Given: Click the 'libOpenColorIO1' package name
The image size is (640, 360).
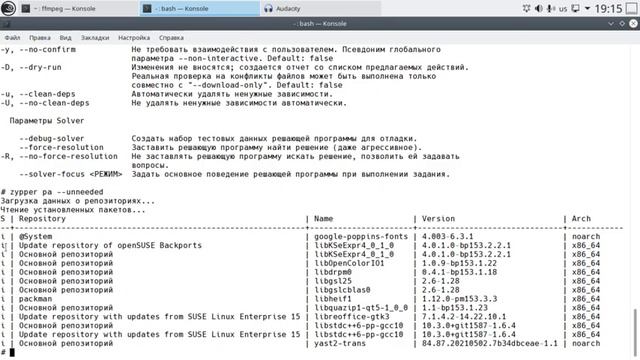Looking at the screenshot, I should [x=349, y=263].
